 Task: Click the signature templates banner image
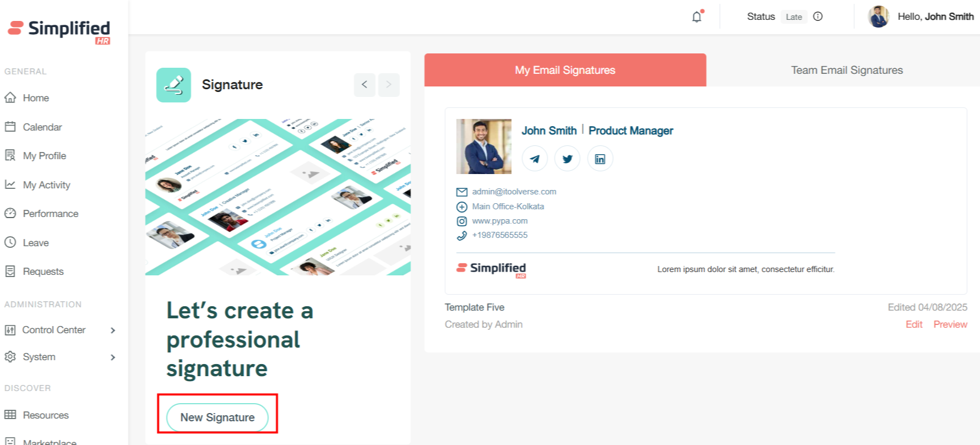pyautogui.click(x=278, y=197)
